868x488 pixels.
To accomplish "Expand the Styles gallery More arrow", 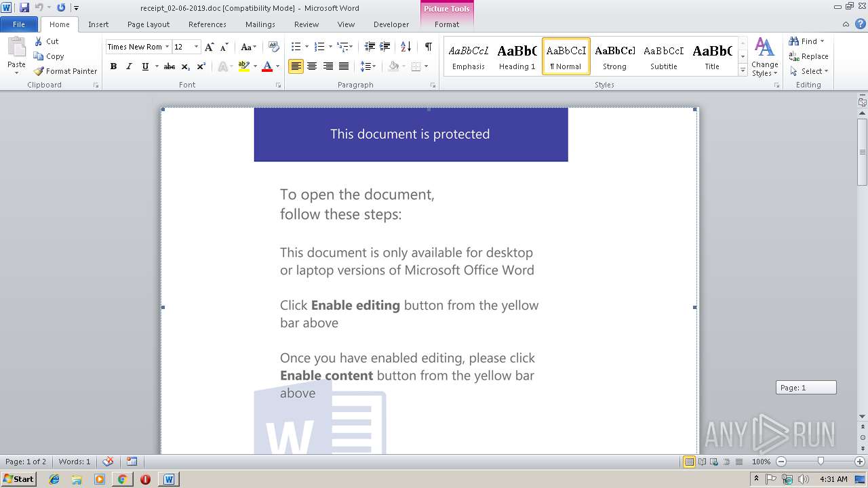I will pyautogui.click(x=743, y=70).
